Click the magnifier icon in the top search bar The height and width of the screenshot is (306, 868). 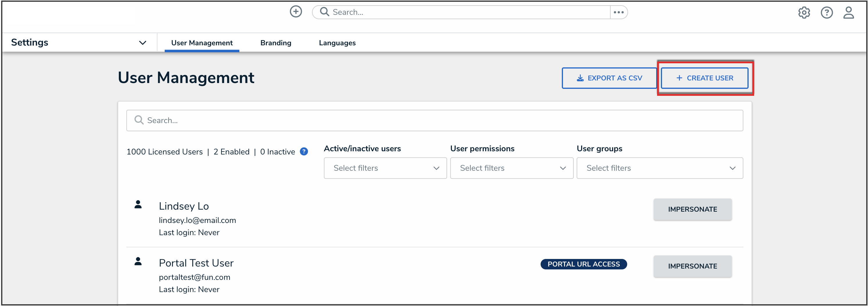[324, 12]
